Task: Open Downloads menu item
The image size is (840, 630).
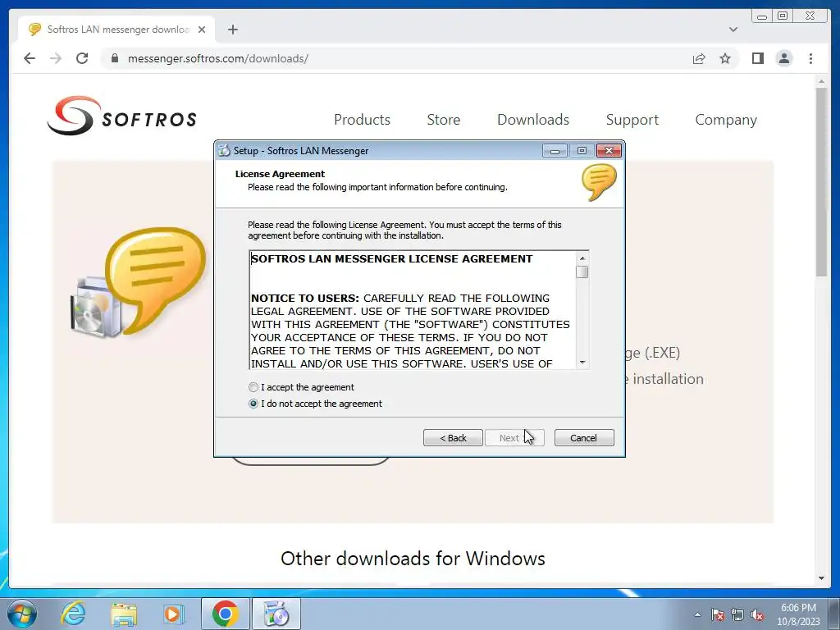Action: pyautogui.click(x=533, y=120)
